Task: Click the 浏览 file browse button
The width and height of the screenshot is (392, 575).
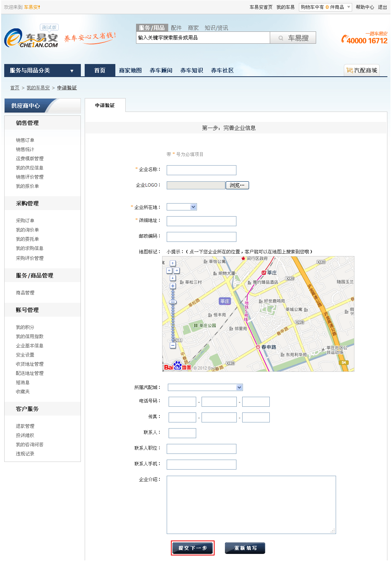Action: point(237,185)
